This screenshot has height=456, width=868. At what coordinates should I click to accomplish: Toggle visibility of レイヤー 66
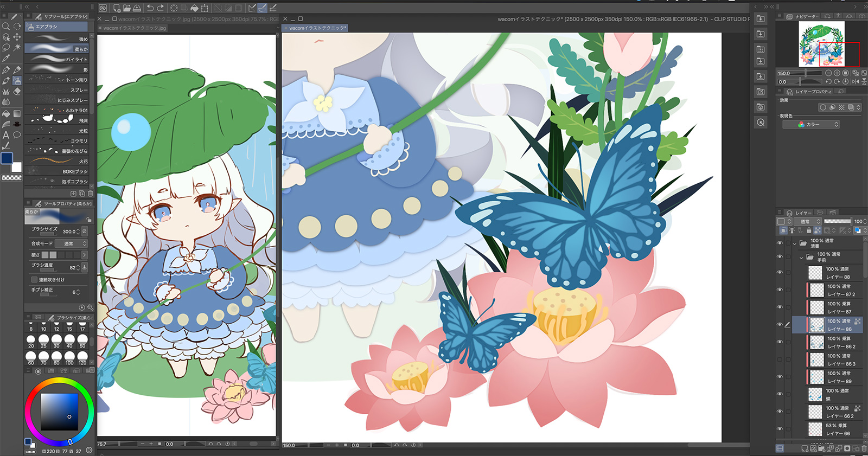[780, 428]
